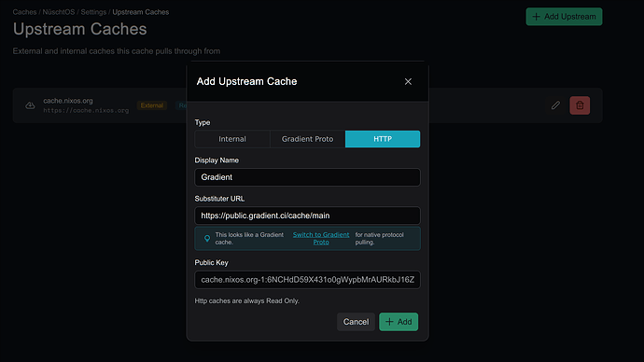
Task: Close the Add Upstream Cache dialog
Action: click(408, 82)
